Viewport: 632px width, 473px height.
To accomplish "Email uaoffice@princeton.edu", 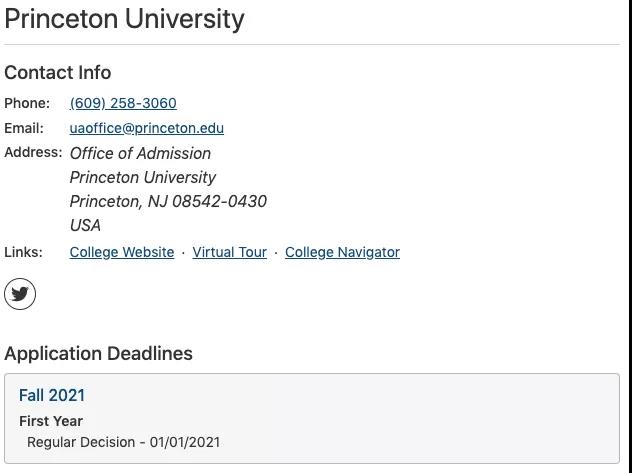I will point(147,128).
